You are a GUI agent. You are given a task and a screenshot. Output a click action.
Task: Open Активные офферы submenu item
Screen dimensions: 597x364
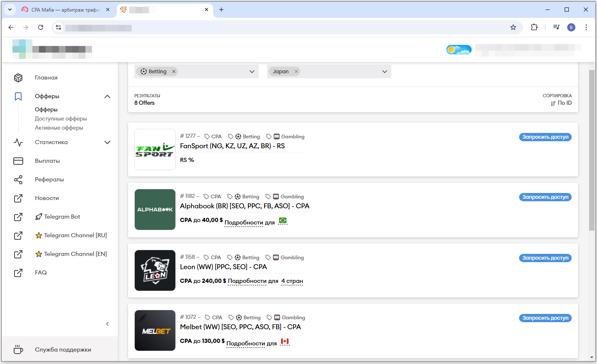[59, 128]
